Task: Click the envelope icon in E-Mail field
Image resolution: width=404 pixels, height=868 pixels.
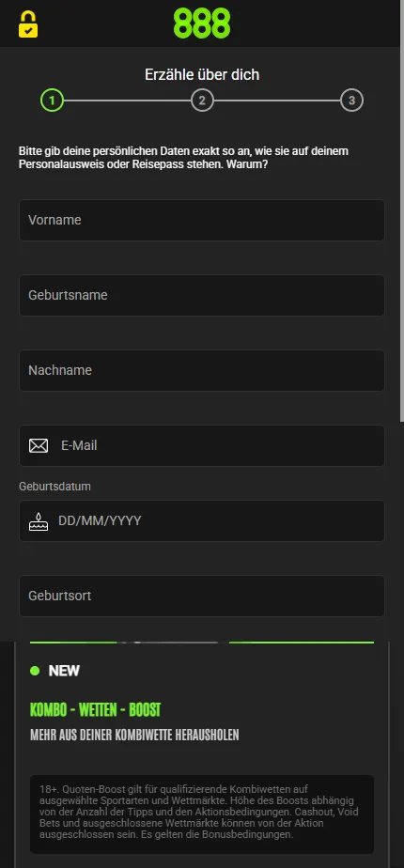Action: 39,445
